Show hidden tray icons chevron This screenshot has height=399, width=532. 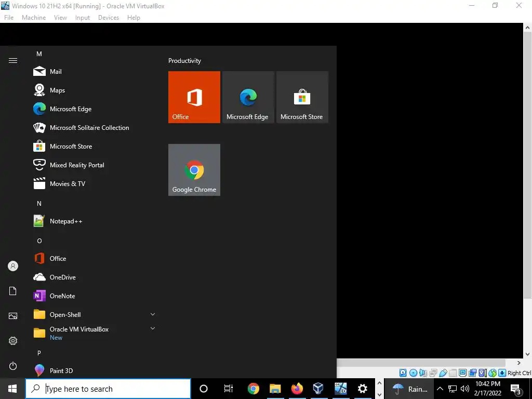(x=440, y=389)
